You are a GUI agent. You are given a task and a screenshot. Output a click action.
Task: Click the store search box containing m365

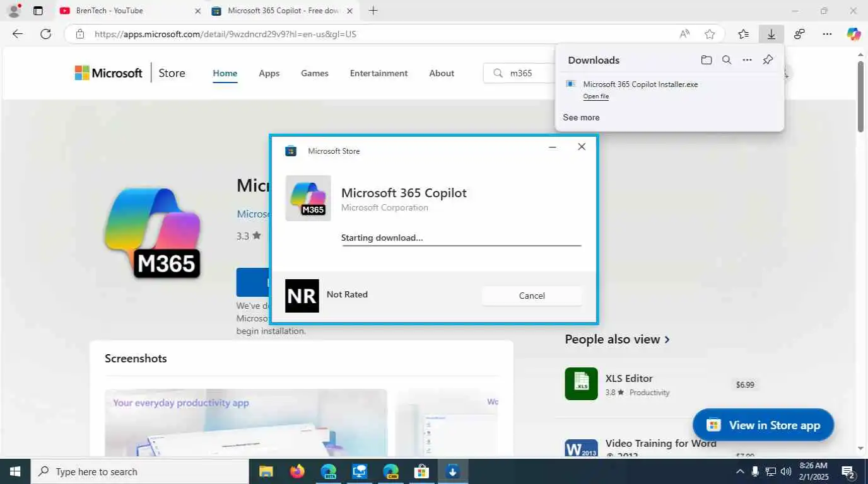pyautogui.click(x=520, y=73)
